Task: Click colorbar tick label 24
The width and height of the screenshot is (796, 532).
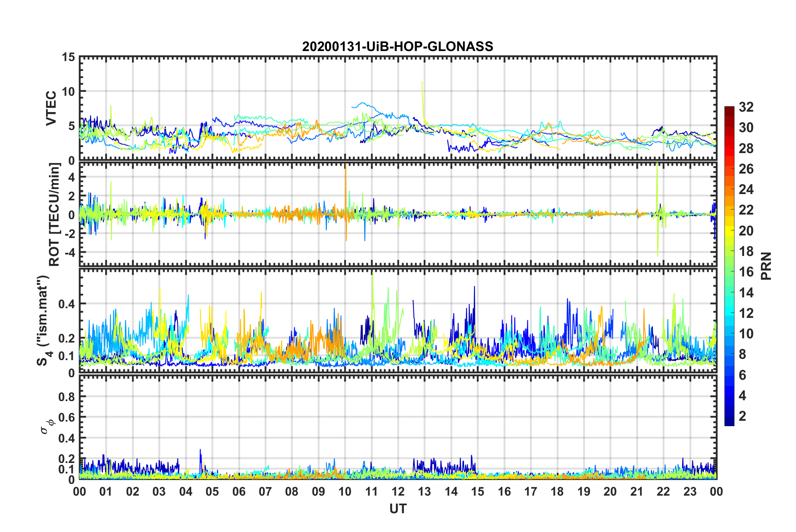Action: (746, 189)
